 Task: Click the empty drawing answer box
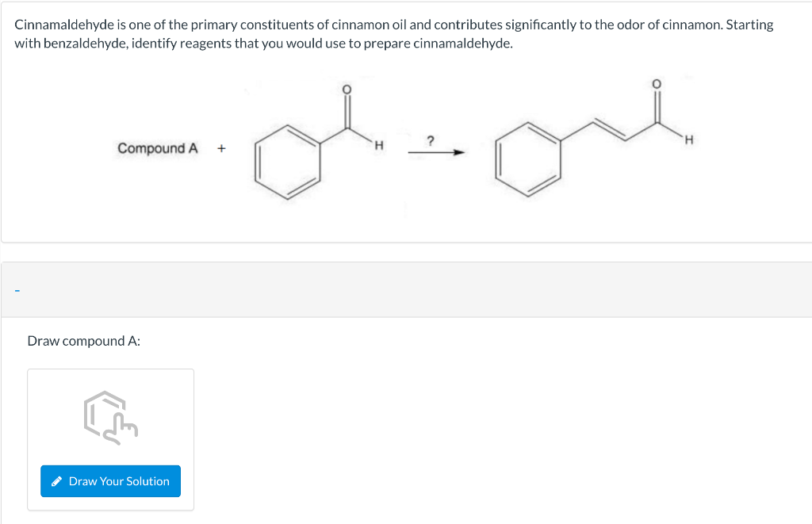click(111, 440)
